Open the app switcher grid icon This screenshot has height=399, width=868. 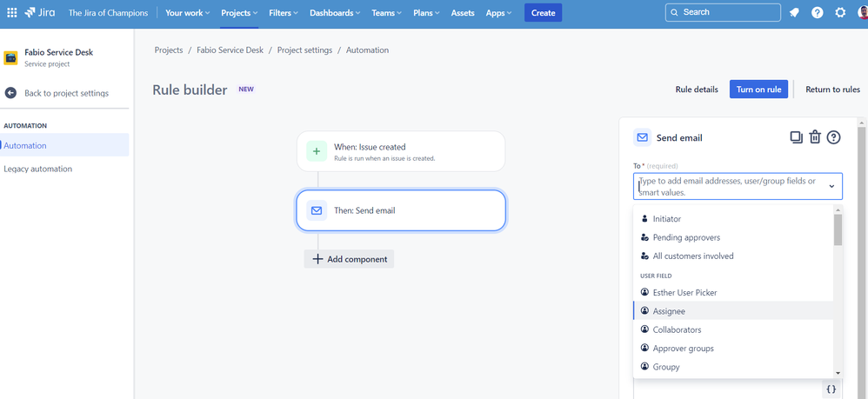click(11, 13)
